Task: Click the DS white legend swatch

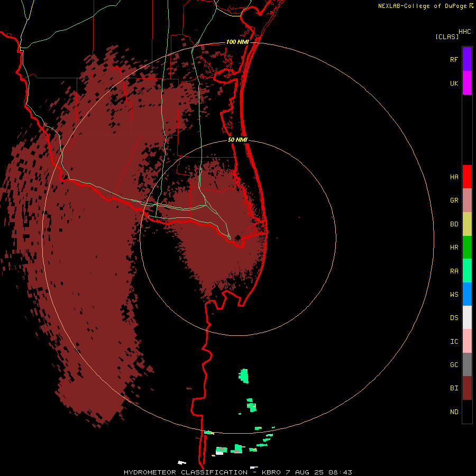Action: (x=467, y=317)
